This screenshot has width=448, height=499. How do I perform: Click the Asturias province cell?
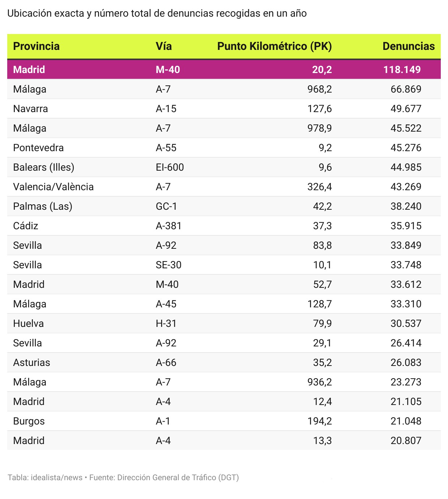point(32,362)
